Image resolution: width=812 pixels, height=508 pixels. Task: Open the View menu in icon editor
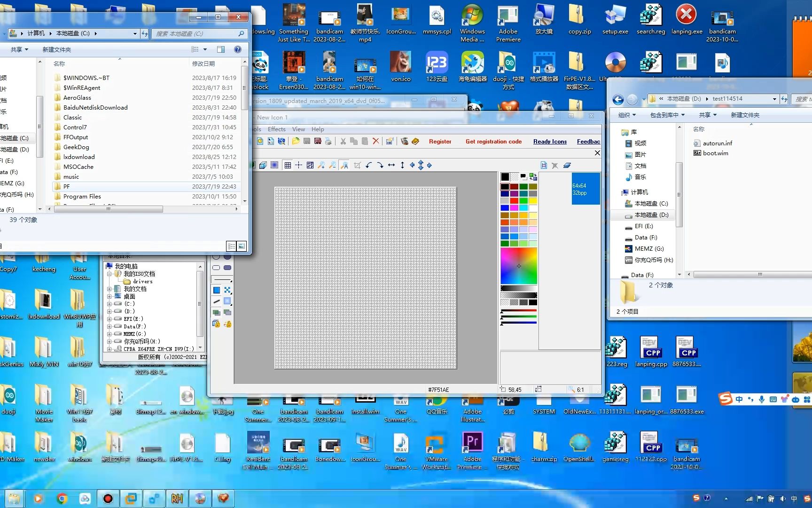[298, 129]
